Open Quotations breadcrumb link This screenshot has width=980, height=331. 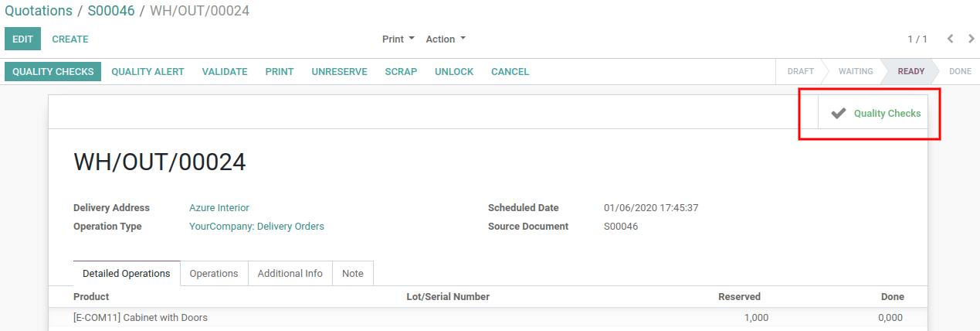point(39,11)
